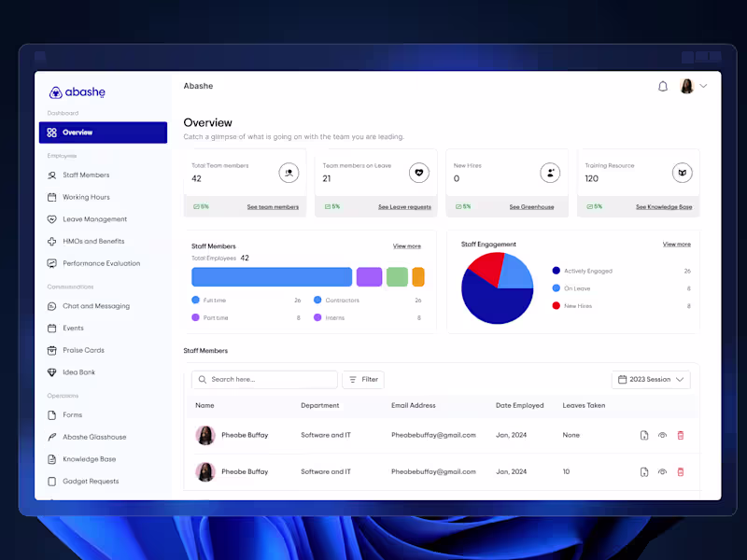
Task: Select Working Hours in the sidebar
Action: [x=88, y=197]
